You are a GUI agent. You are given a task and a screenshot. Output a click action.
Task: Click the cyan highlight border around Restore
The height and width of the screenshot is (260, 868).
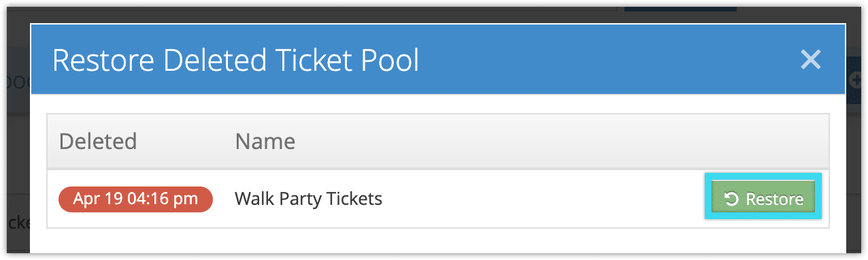[763, 176]
